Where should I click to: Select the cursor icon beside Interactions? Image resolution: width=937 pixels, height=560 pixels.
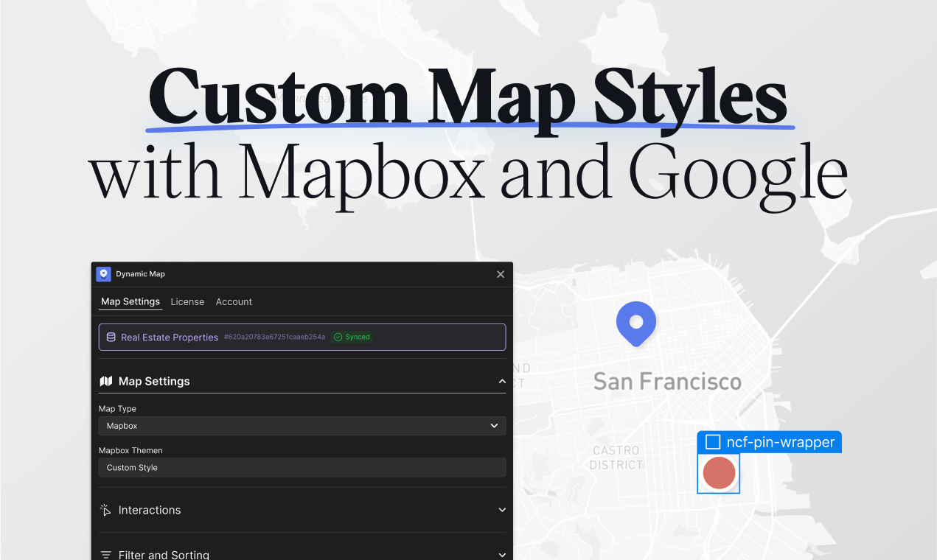point(105,509)
